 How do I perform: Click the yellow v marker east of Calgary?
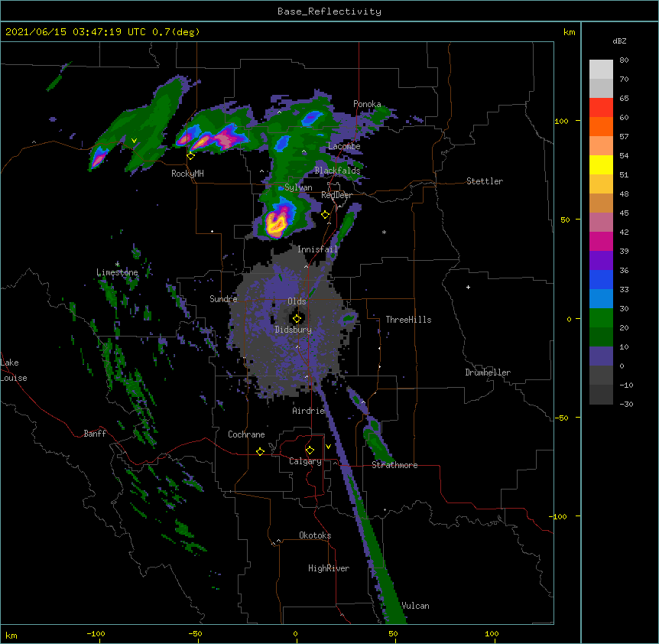(x=328, y=447)
